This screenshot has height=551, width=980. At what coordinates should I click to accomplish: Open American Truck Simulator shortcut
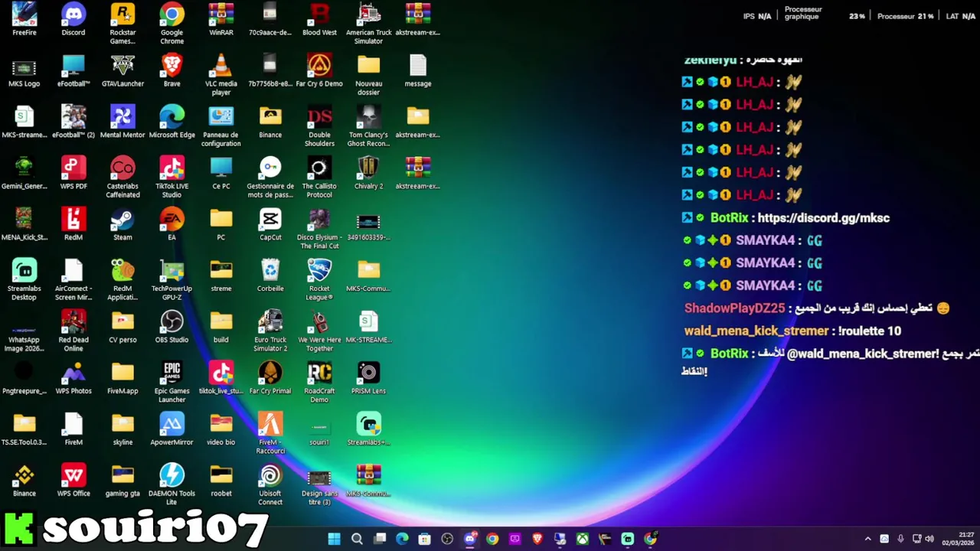368,23
